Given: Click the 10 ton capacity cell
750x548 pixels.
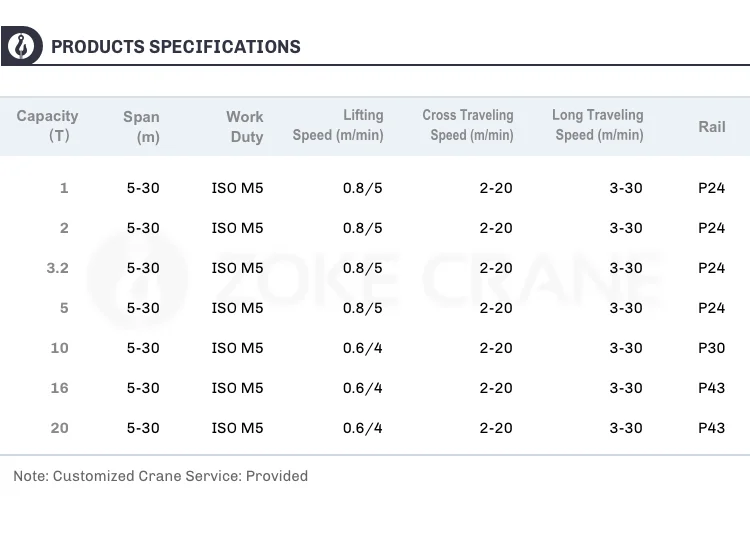Looking at the screenshot, I should point(60,348).
